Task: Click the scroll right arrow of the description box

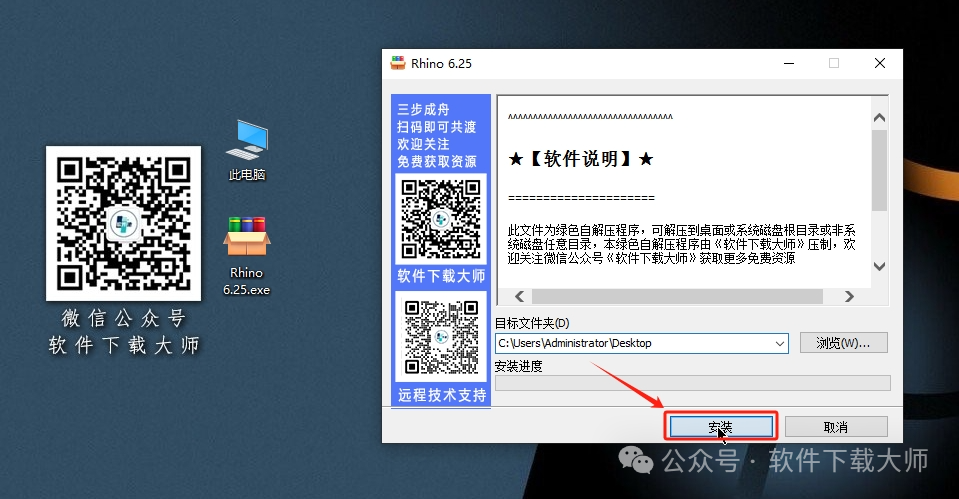Action: 849,297
